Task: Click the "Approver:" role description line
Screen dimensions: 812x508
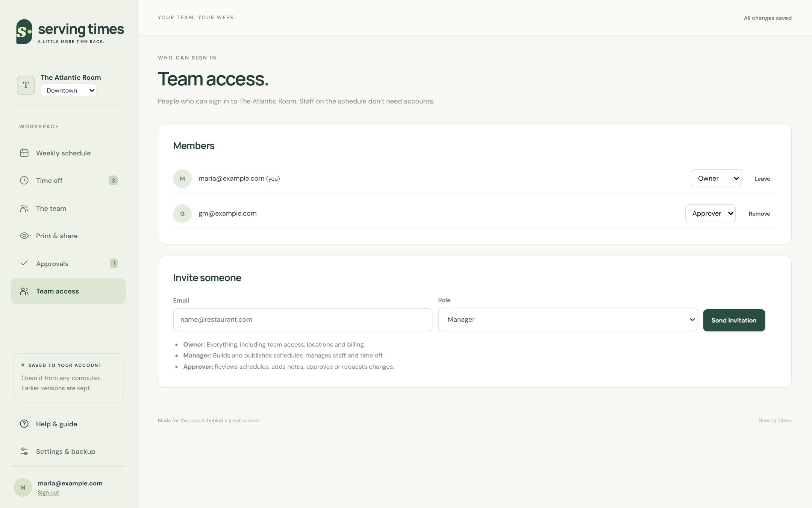Action: (288, 367)
